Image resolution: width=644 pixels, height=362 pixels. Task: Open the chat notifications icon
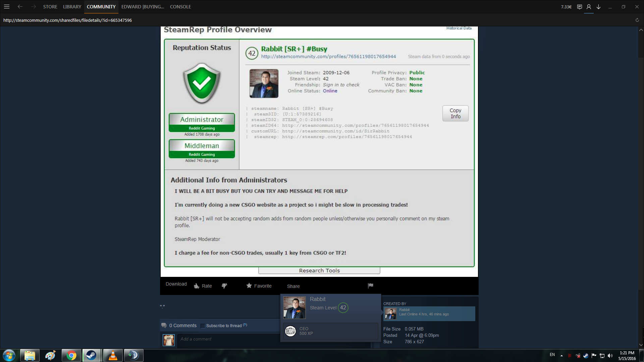(x=579, y=7)
